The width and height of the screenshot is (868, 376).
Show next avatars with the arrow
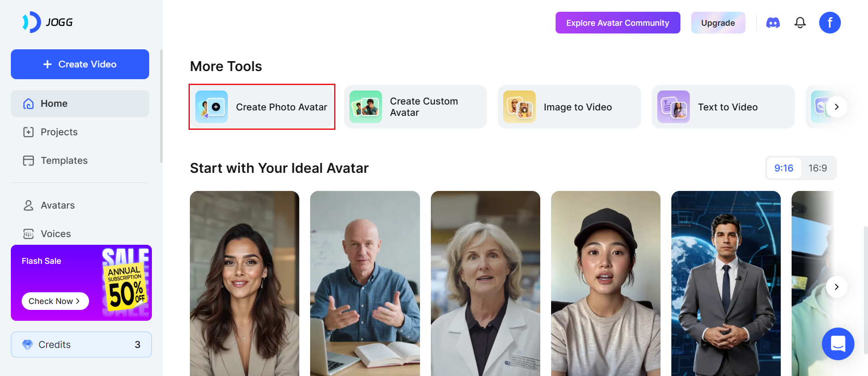pyautogui.click(x=836, y=287)
